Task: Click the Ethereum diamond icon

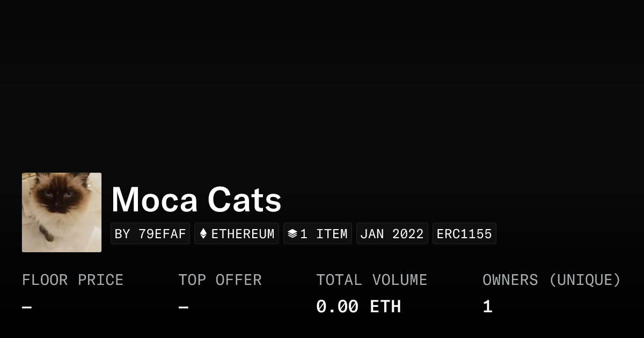Action: 203,234
